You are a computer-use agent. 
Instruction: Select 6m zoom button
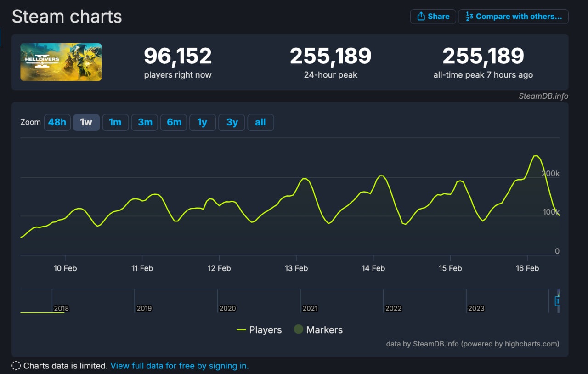pos(174,122)
